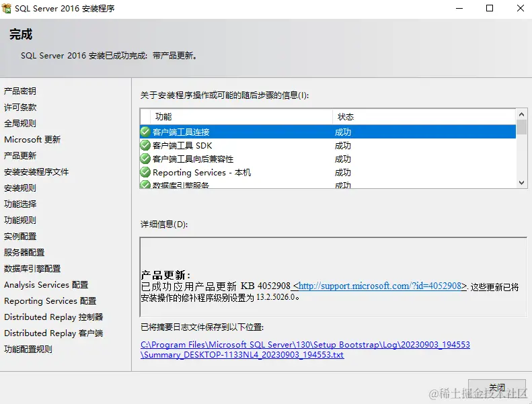Click the 实例配置 step in sidebar
This screenshot has height=404, width=532.
tap(20, 236)
